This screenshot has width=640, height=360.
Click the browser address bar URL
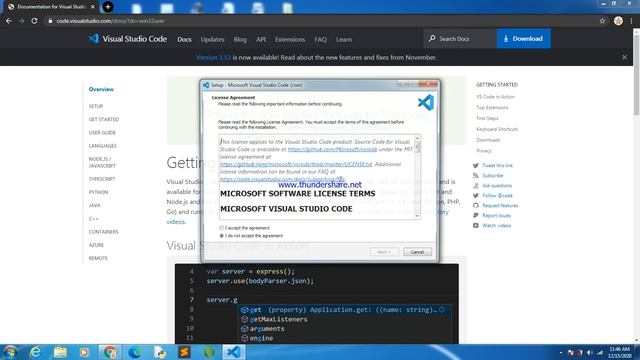[111, 21]
